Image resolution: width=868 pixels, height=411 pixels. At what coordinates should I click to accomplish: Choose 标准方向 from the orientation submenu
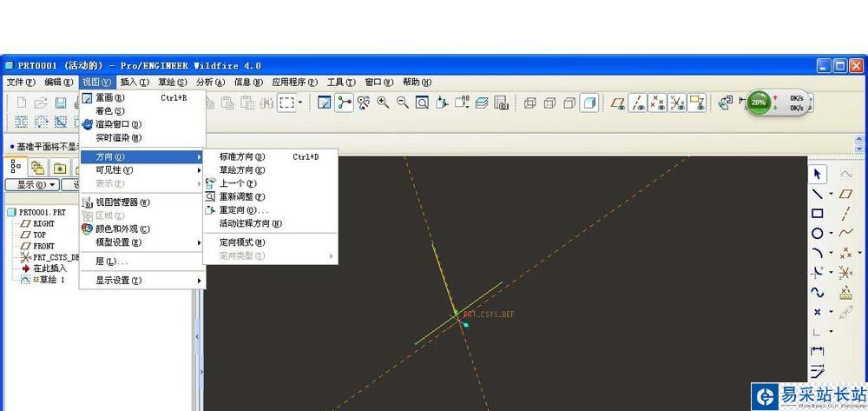click(x=271, y=156)
